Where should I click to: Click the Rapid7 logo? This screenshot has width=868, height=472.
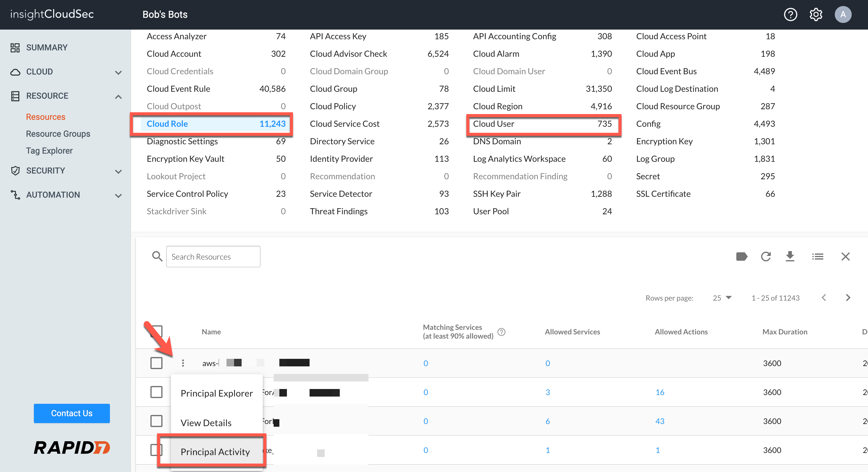click(72, 448)
